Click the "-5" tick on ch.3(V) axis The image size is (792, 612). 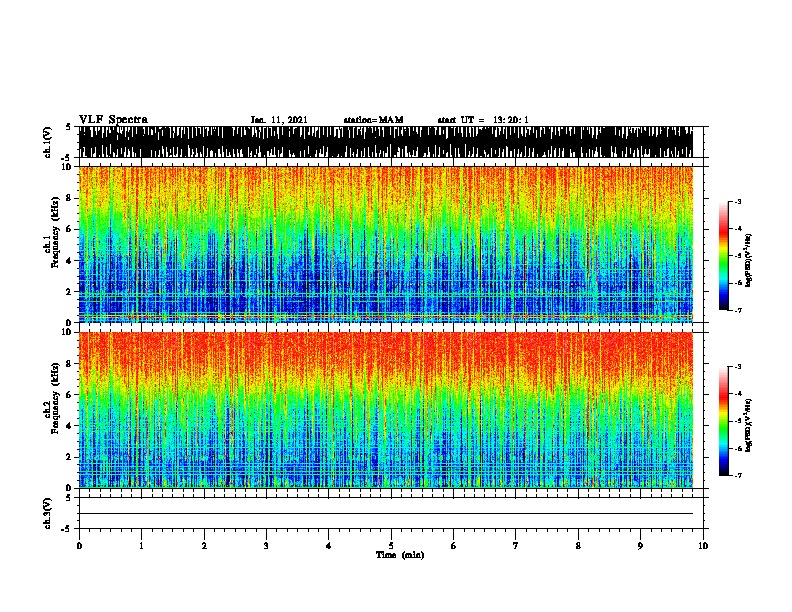click(66, 529)
